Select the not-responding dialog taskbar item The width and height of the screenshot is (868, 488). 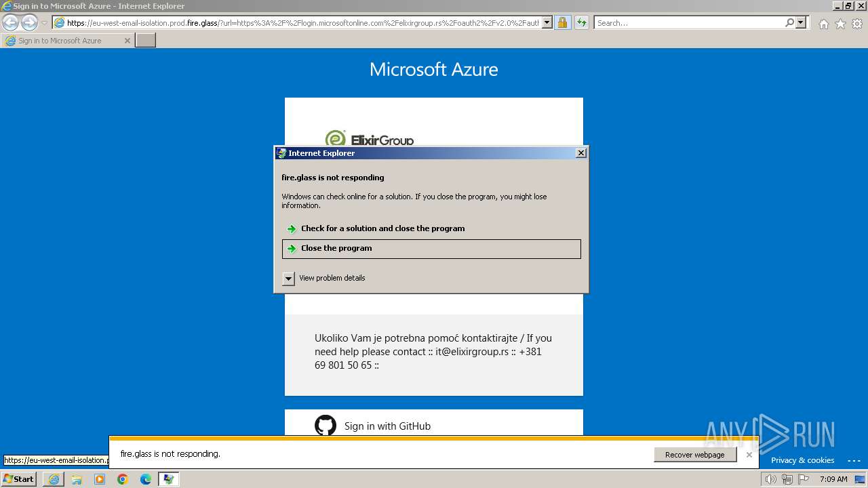(x=169, y=479)
